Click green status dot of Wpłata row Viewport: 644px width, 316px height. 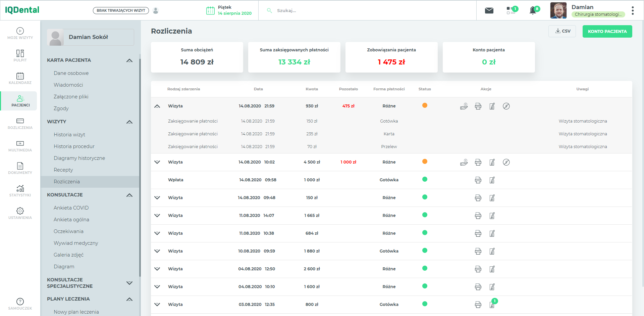(x=425, y=179)
